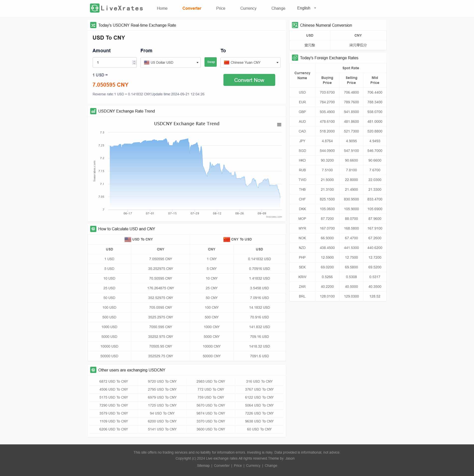Click the Converter footer link
This screenshot has width=474, height=476.
(x=222, y=466)
